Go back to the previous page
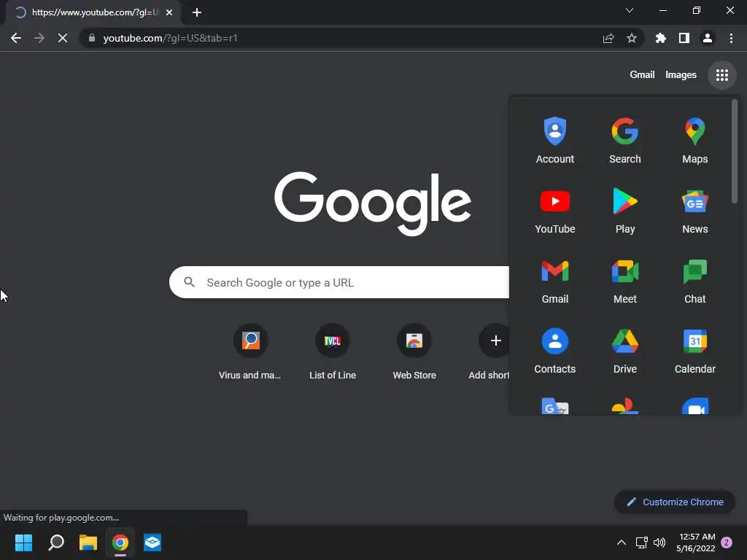747x560 pixels. 16,38
